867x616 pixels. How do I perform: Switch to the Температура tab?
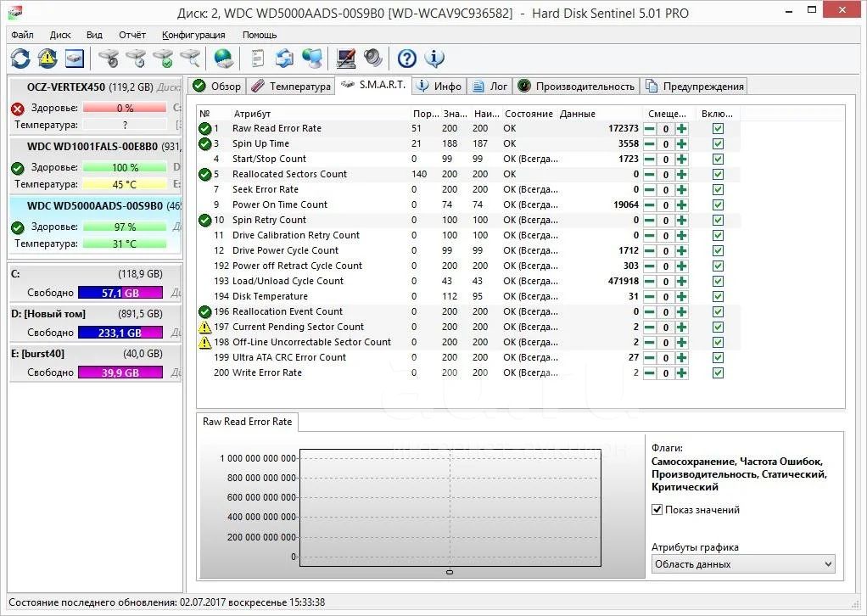coord(291,87)
